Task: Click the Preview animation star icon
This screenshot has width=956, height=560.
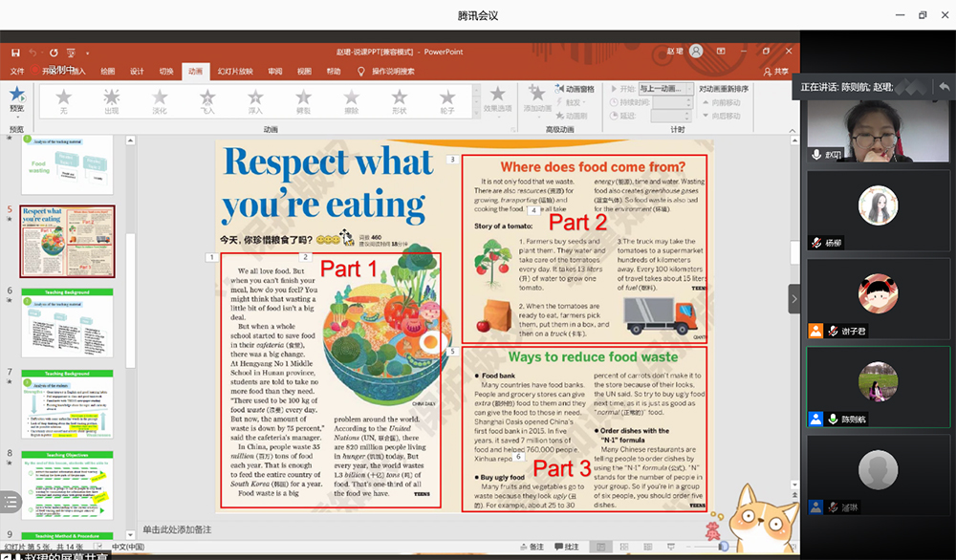Action: pos(16,96)
